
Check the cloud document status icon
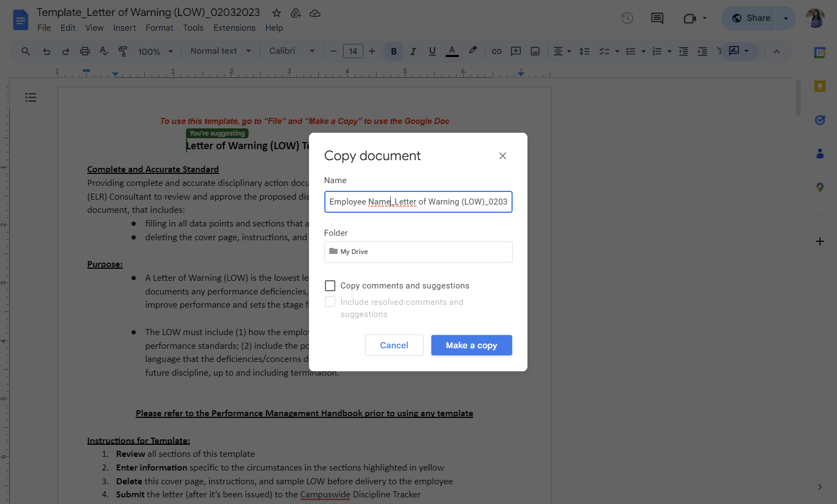tap(315, 13)
